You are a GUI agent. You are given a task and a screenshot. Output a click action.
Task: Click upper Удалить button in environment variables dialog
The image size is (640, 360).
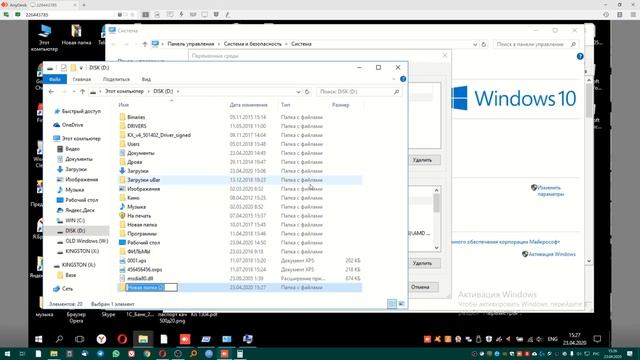[x=424, y=160]
